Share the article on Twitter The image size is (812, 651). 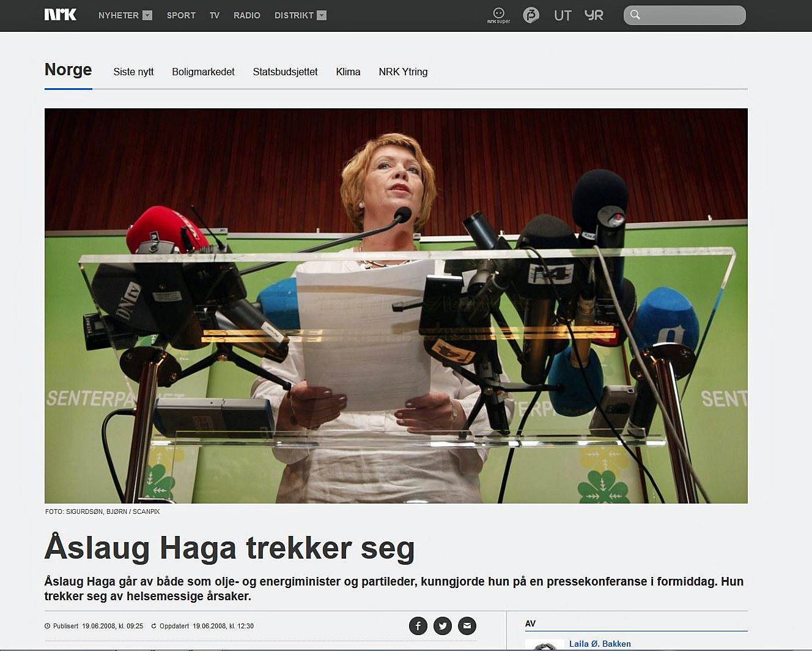pos(443,626)
